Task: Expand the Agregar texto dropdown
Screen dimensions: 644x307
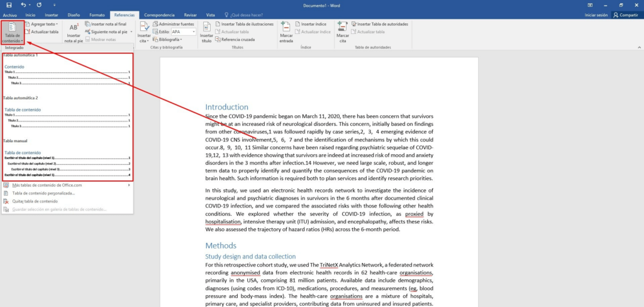Action: click(42, 25)
